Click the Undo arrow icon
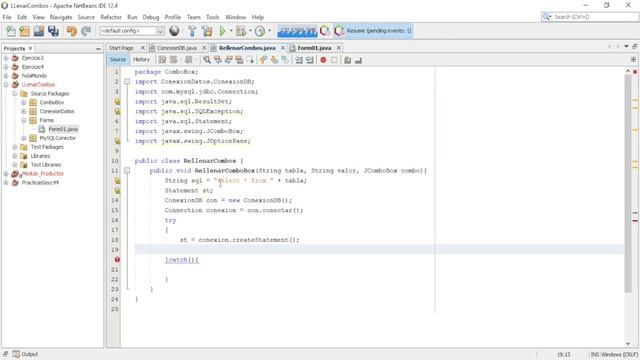640x360 pixels. pyautogui.click(x=71, y=31)
